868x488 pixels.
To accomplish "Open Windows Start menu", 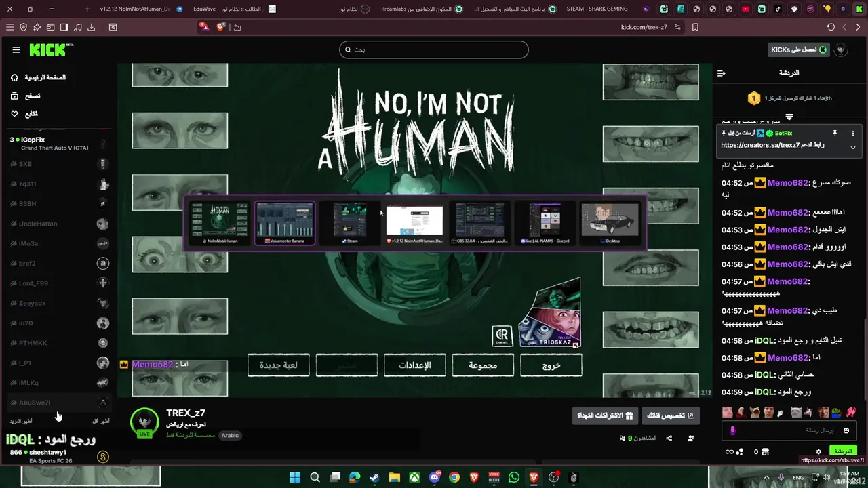I will pos(295,478).
